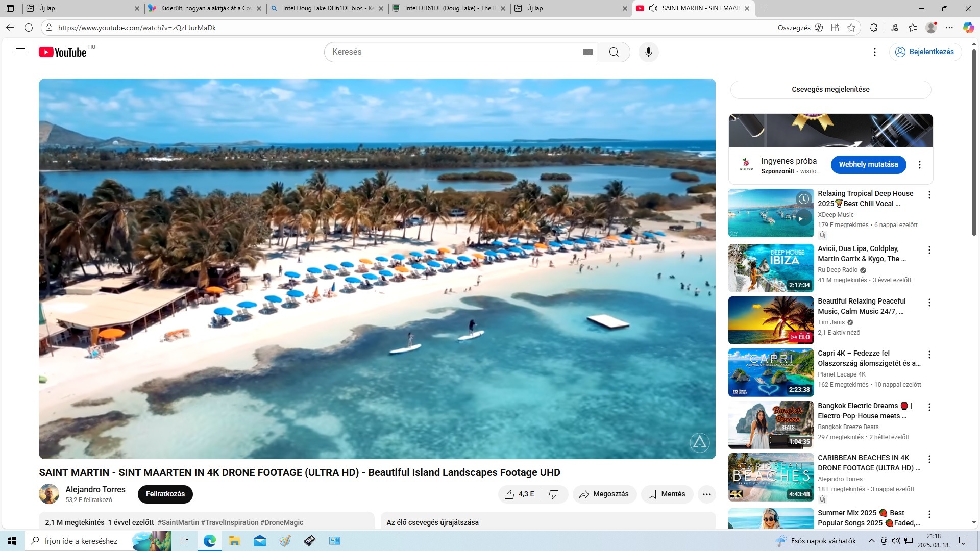The width and height of the screenshot is (980, 551).
Task: Add Relaxing Tropical video to watch later
Action: click(803, 199)
